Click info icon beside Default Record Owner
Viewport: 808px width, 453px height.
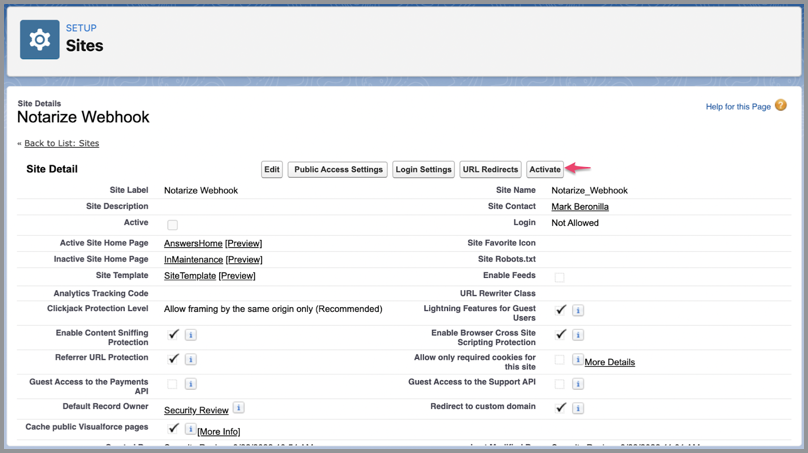(x=238, y=408)
